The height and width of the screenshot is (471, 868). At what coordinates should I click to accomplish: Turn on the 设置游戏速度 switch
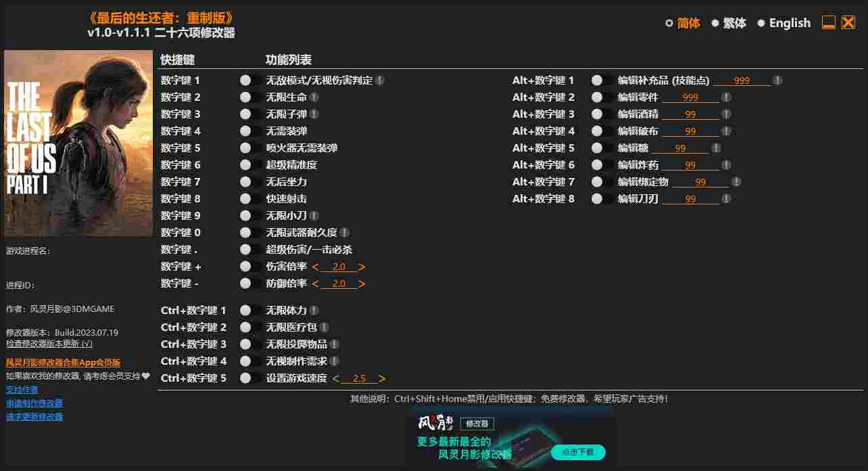point(251,378)
